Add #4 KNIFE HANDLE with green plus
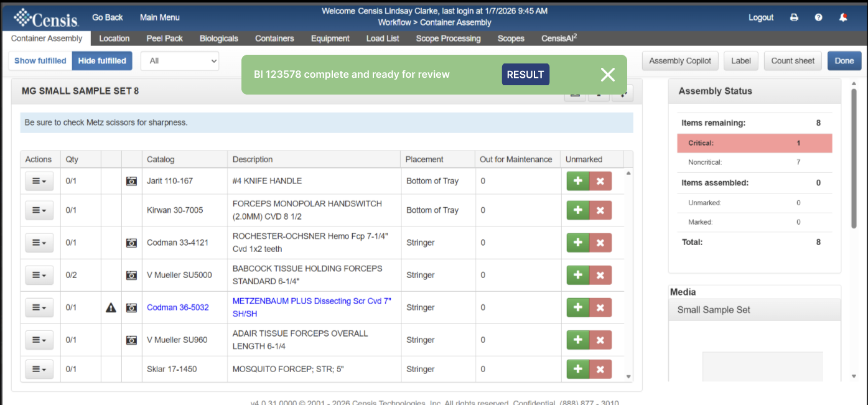This screenshot has width=868, height=405. coord(578,180)
